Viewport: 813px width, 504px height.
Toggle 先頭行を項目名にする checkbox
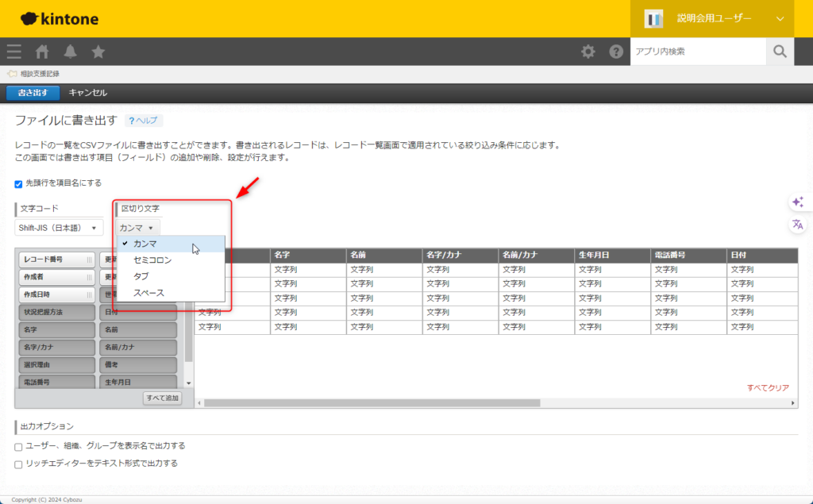click(x=19, y=183)
